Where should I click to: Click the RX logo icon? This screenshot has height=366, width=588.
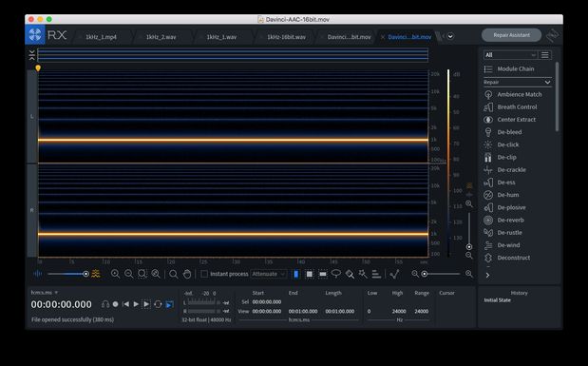click(35, 35)
